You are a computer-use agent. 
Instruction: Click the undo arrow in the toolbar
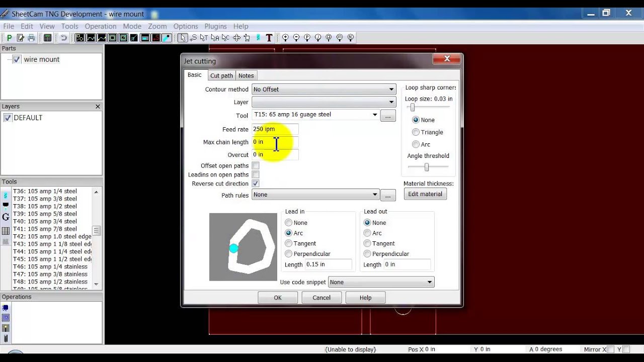(64, 38)
